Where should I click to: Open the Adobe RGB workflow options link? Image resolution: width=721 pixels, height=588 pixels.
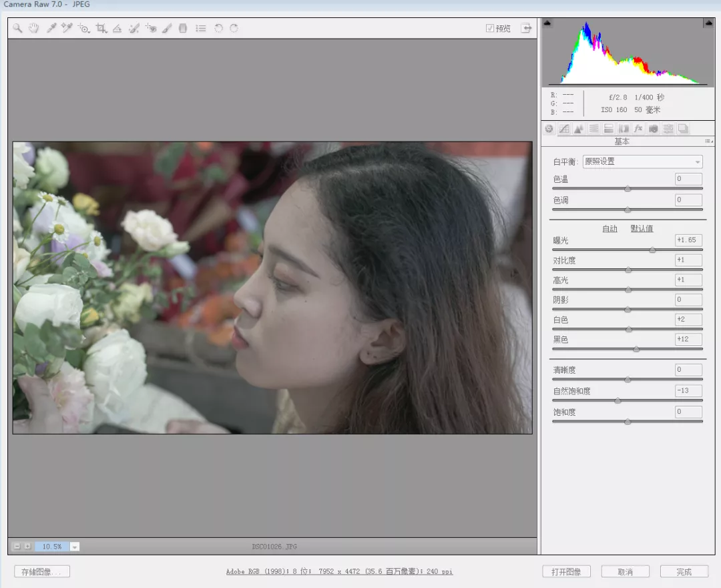[x=339, y=571]
